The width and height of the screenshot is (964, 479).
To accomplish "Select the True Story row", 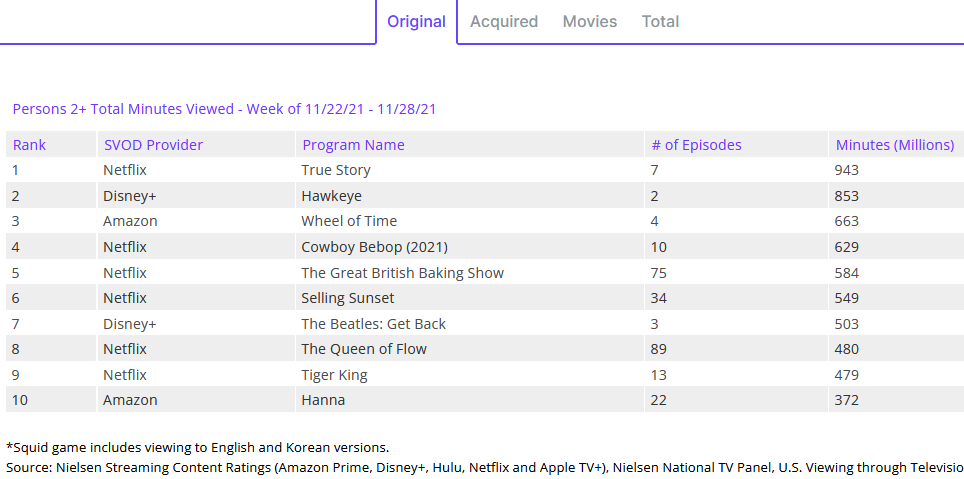I will (336, 170).
